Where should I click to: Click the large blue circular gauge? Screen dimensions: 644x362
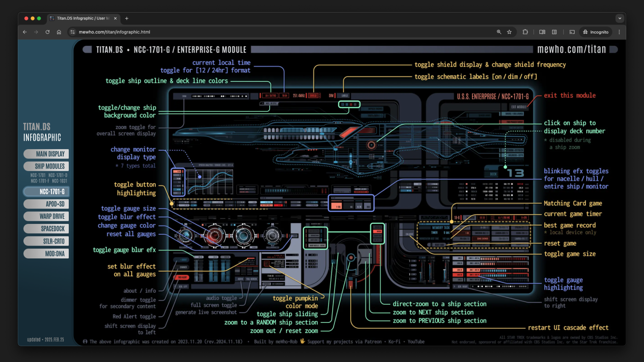(x=244, y=236)
